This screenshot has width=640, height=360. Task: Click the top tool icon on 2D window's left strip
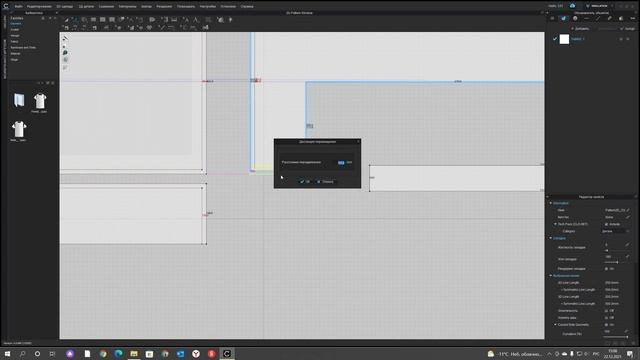(x=65, y=38)
